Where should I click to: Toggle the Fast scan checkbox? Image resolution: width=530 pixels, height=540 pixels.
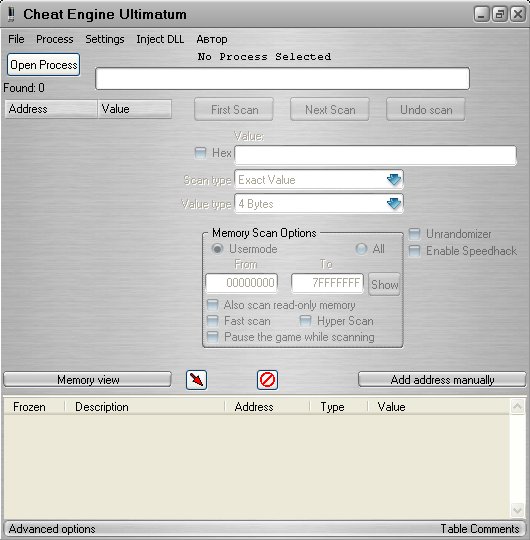click(x=212, y=321)
